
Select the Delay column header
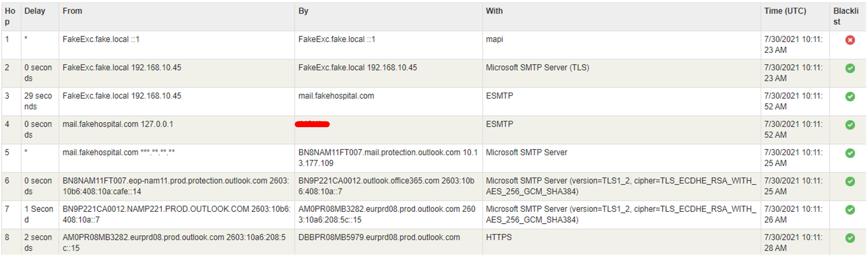pos(34,11)
